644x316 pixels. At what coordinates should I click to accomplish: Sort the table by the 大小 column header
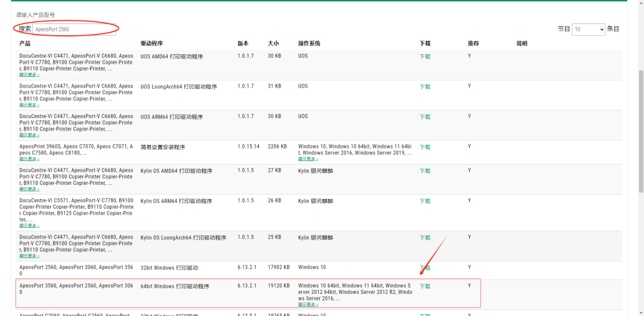click(273, 44)
